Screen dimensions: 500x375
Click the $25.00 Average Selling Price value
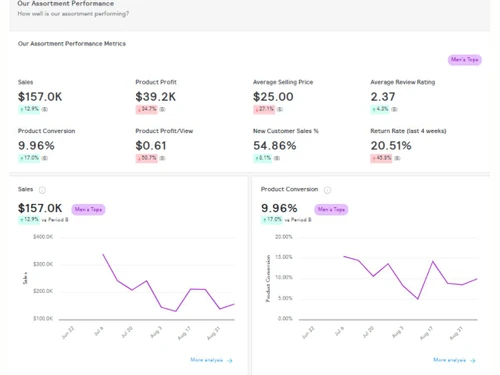pos(273,97)
